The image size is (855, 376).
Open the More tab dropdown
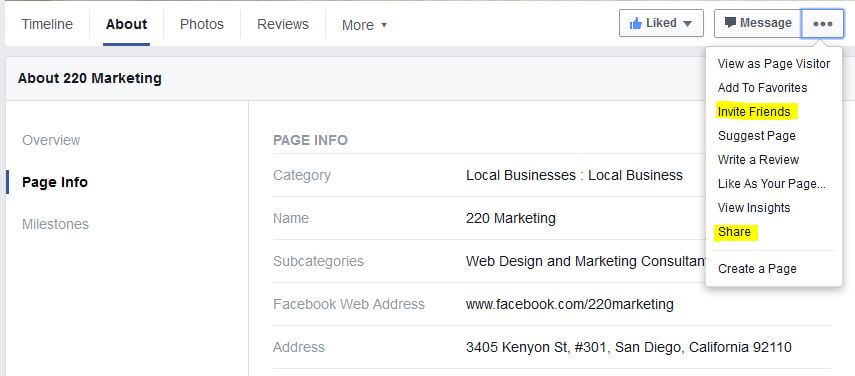(364, 25)
